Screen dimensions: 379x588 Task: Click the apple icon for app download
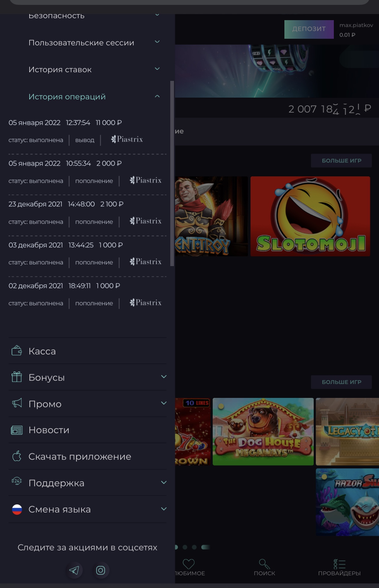point(17,456)
